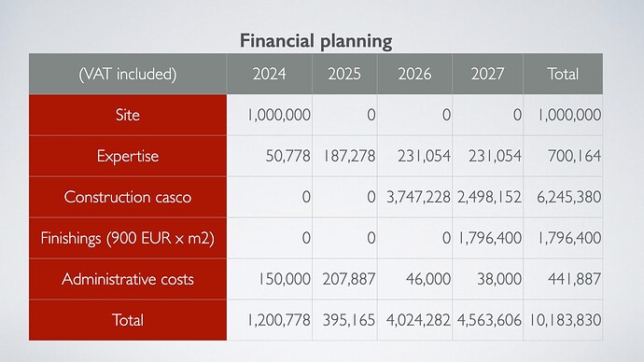Screen dimensions: 644x362
Task: Select the (VAT included) header cell
Action: point(128,74)
